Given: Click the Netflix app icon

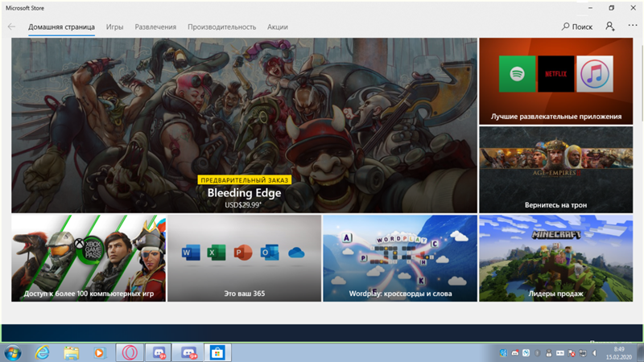Looking at the screenshot, I should coord(555,74).
